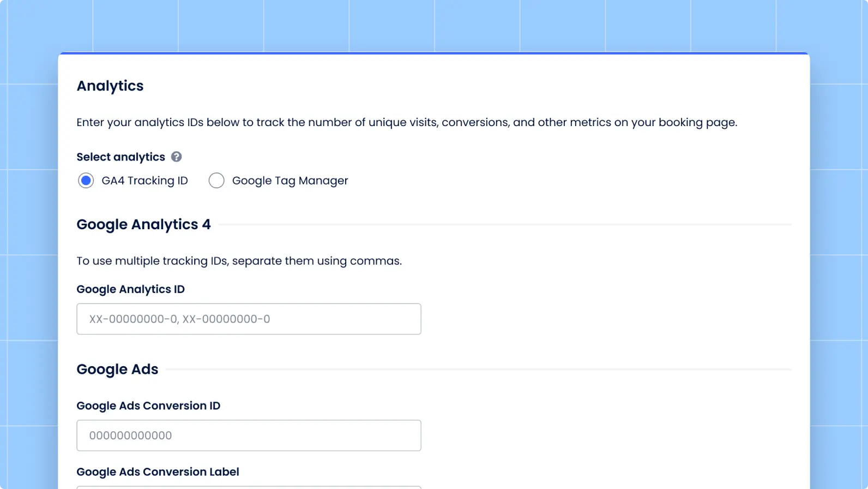This screenshot has width=868, height=489.
Task: Choose the Google Tag Manager radio button
Action: 216,181
